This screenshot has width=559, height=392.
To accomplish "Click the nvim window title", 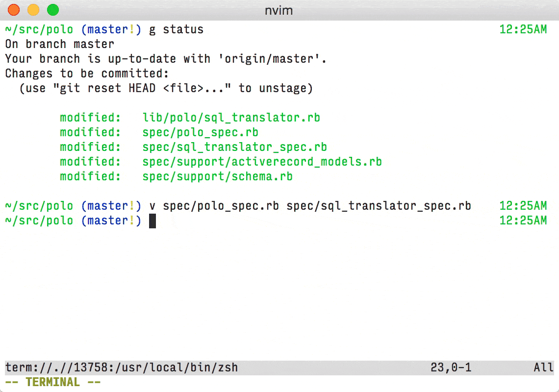I will [279, 10].
